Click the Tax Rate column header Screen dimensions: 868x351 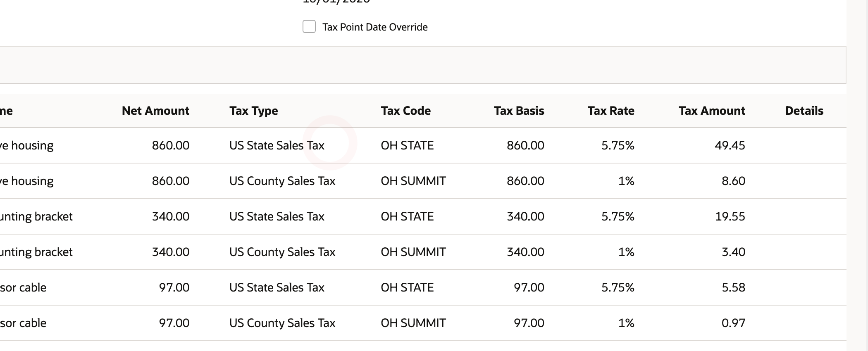tap(611, 111)
